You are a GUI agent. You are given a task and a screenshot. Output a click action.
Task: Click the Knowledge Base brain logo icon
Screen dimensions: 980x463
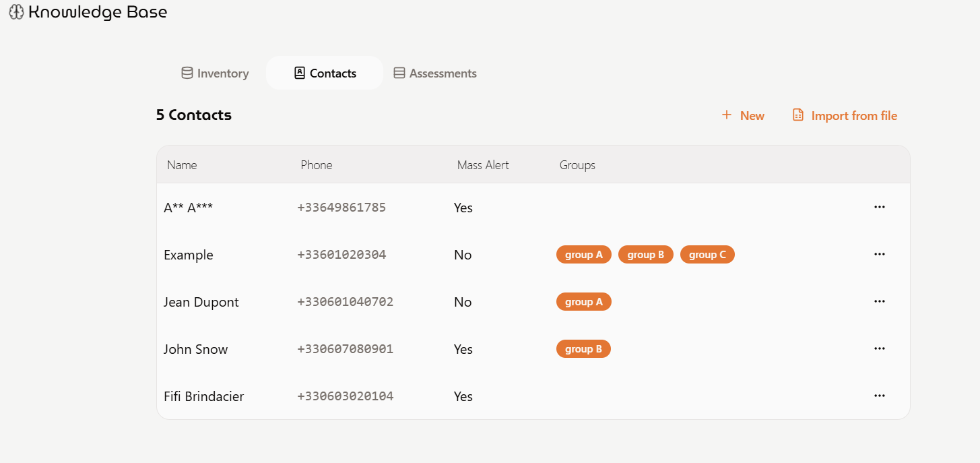(x=16, y=12)
